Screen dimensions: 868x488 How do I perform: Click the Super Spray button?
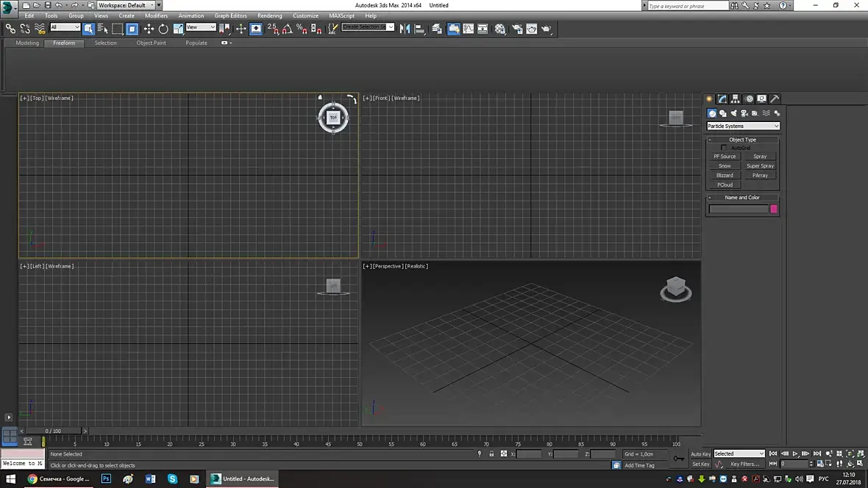[x=760, y=166]
